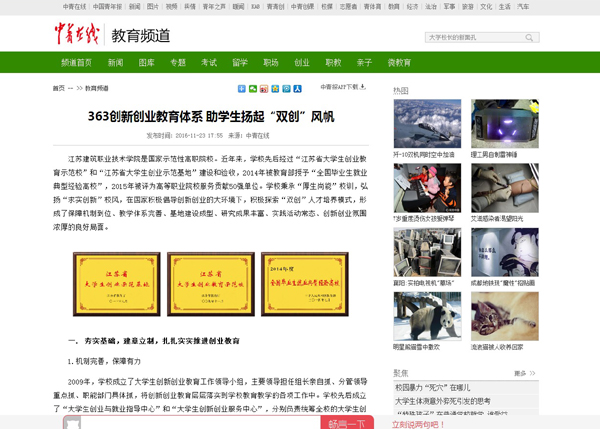This screenshot has width=600, height=429.
Task: Click the 中青报APP下载 download icon
Action: pos(361,87)
